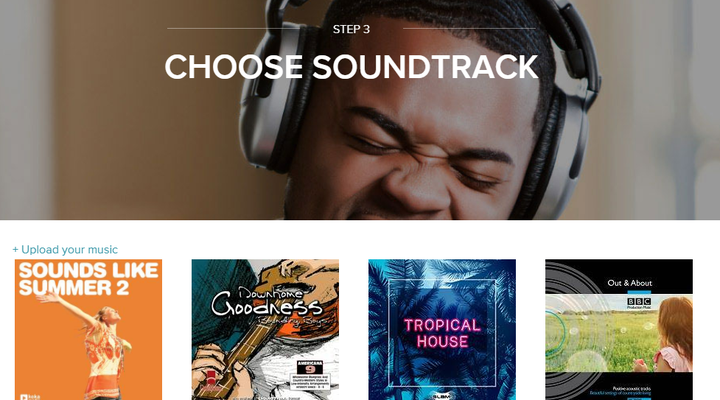Choose the Downhome Goodness album cover
The width and height of the screenshot is (720, 400).
coord(265,329)
